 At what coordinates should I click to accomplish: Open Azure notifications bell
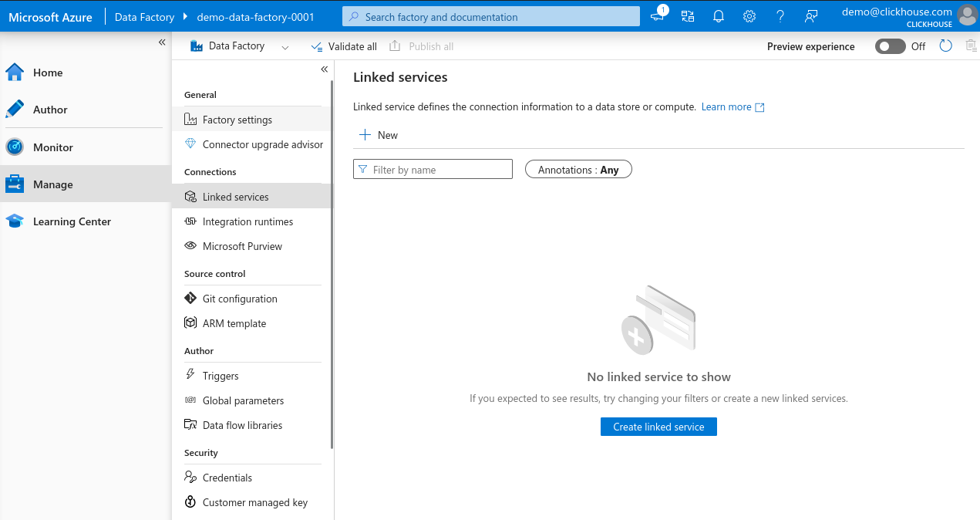pyautogui.click(x=718, y=15)
